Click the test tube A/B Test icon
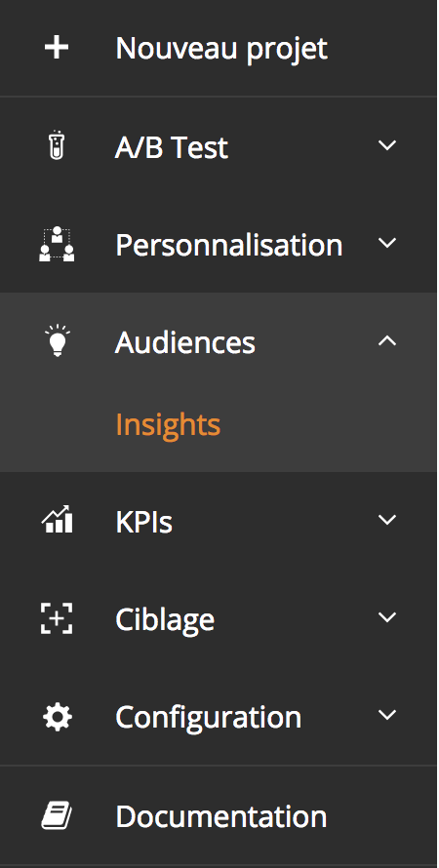Viewport: 439px width, 868px height. [x=57, y=145]
